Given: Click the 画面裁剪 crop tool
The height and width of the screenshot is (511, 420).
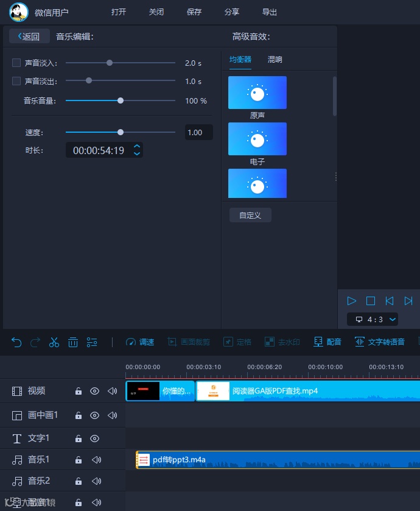Looking at the screenshot, I should [x=189, y=342].
